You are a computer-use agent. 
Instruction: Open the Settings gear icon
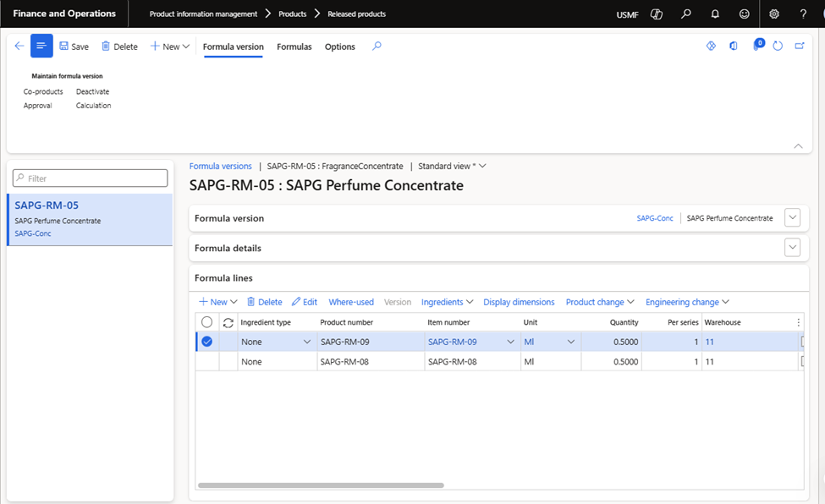click(x=774, y=14)
